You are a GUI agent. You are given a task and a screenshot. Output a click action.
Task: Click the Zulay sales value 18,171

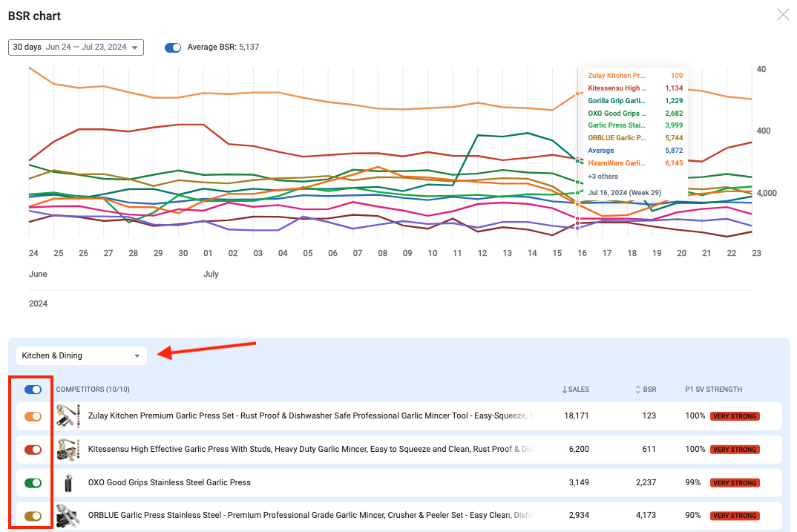[577, 416]
